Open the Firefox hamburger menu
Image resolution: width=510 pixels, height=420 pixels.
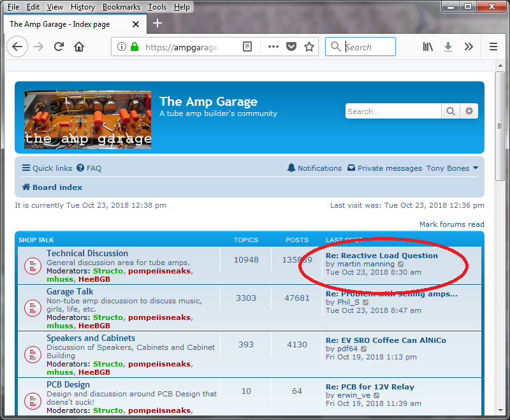(493, 47)
